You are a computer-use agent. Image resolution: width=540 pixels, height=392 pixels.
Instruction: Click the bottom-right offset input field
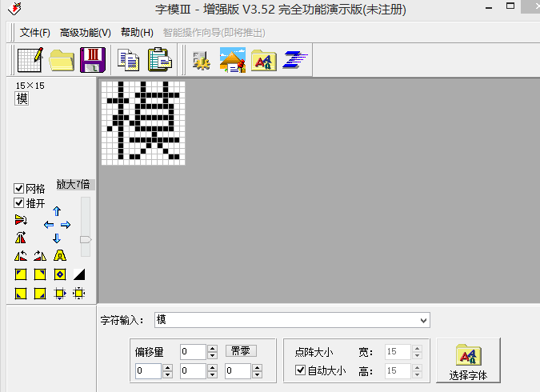[x=238, y=370]
